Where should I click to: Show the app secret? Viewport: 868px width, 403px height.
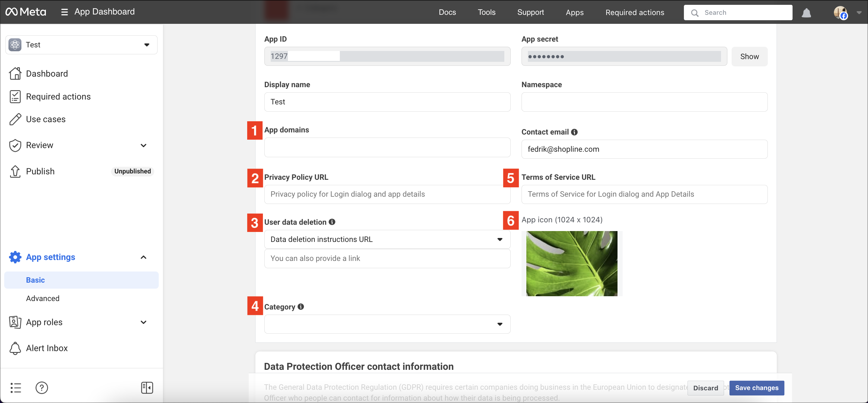click(749, 56)
